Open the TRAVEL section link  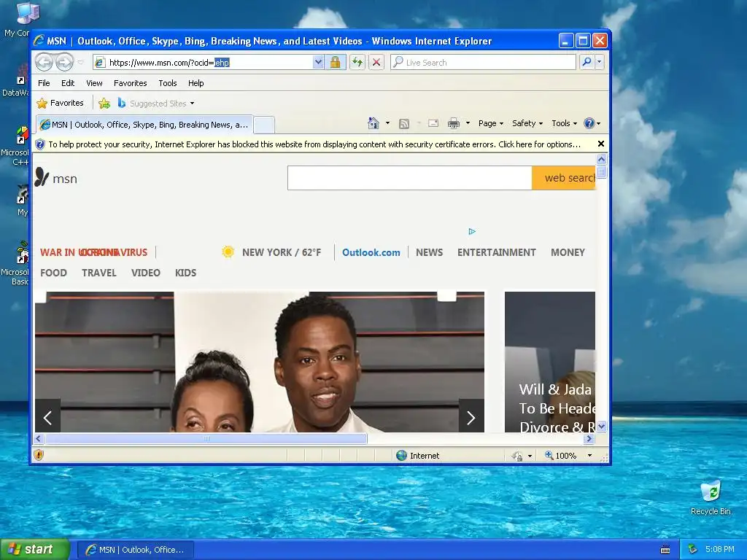[99, 273]
